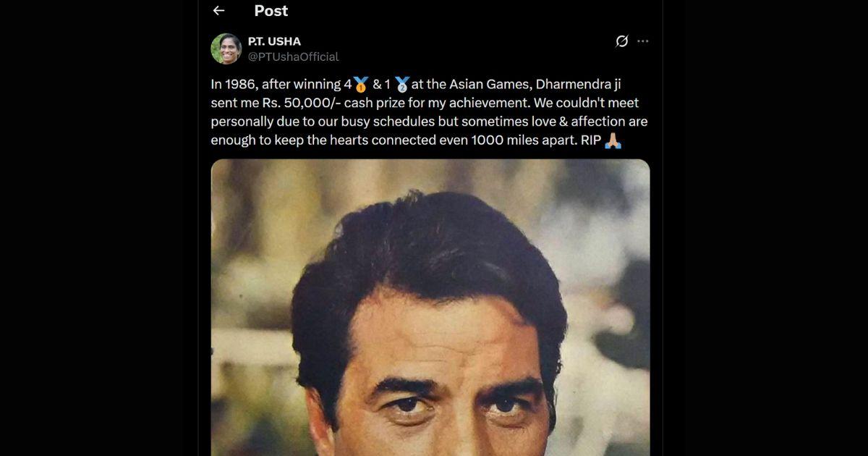Open the three-dot more options menu
Image resolution: width=868 pixels, height=456 pixels.
click(x=642, y=41)
